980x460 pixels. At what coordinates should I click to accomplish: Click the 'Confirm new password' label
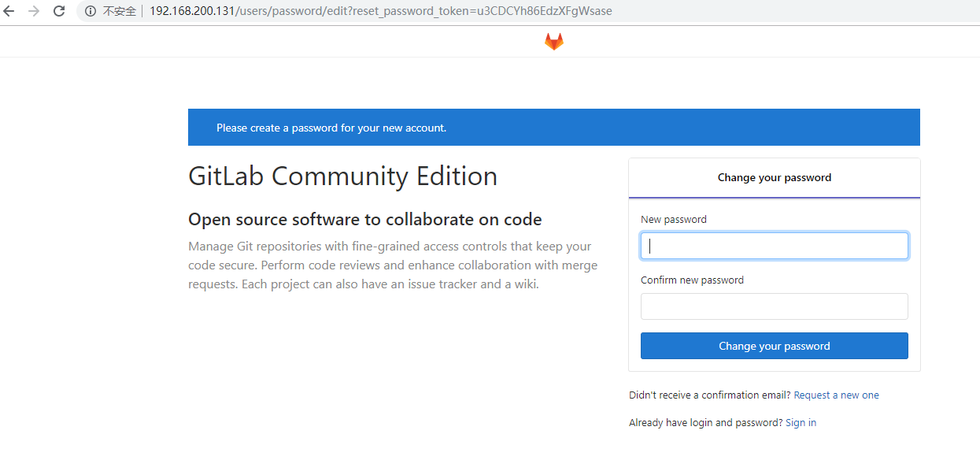point(692,280)
